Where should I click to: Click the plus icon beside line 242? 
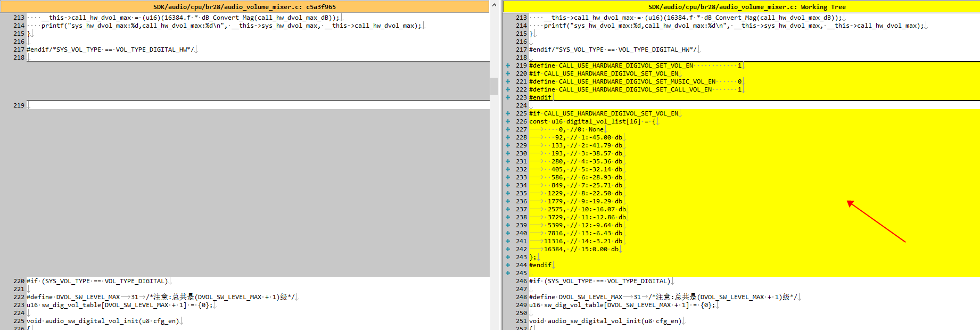coord(508,249)
